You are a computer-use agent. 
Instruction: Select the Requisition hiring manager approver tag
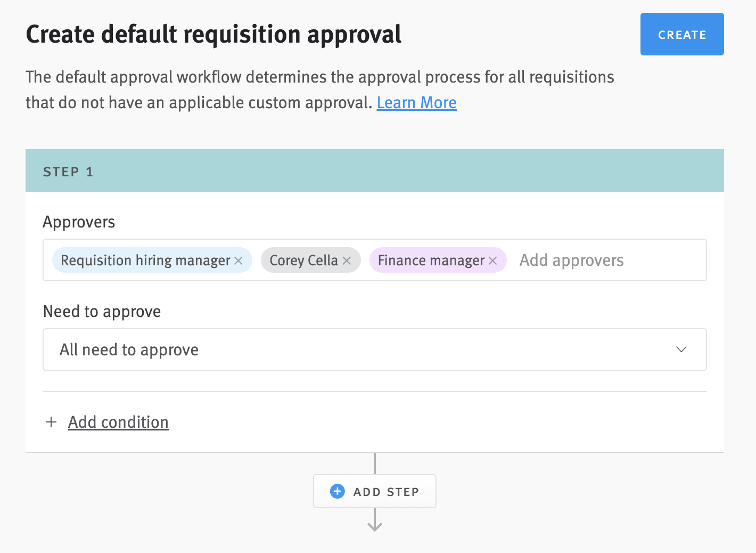145,261
